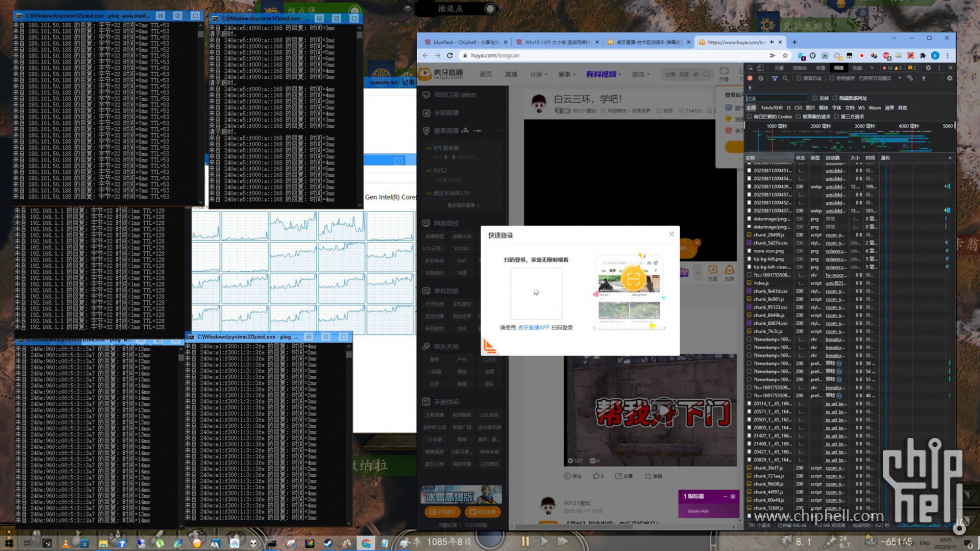
Task: Open the Windows Start menu
Action: [x=8, y=542]
